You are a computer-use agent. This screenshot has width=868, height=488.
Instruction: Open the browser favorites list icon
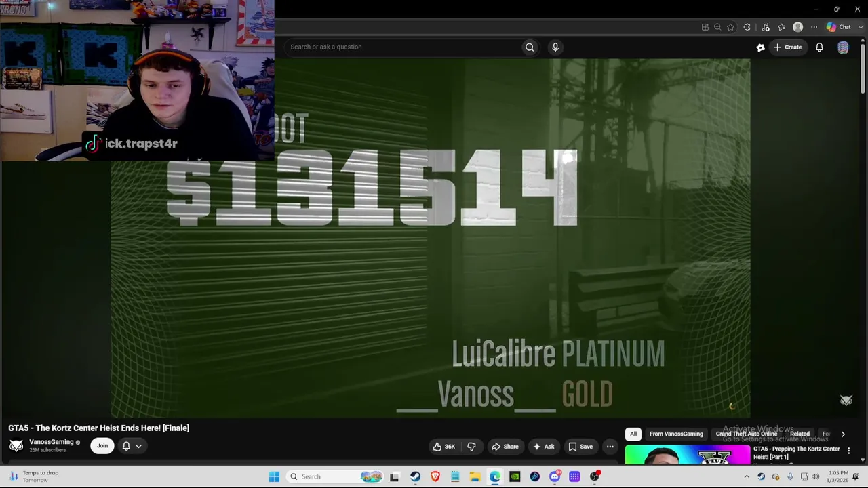(781, 27)
